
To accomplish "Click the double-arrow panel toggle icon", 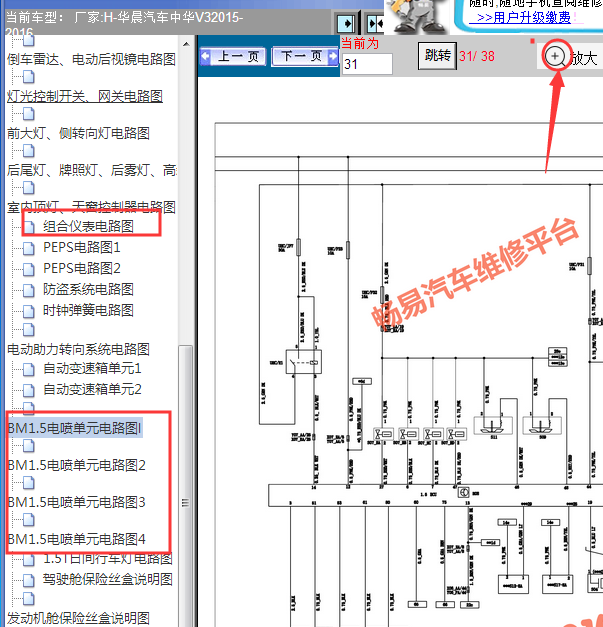I will click(x=375, y=24).
